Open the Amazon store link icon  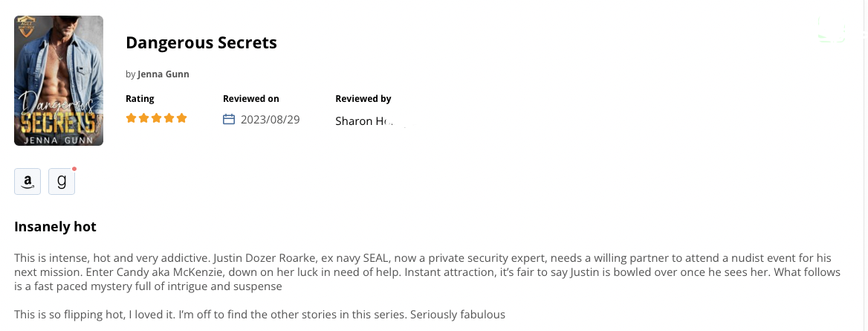27,181
